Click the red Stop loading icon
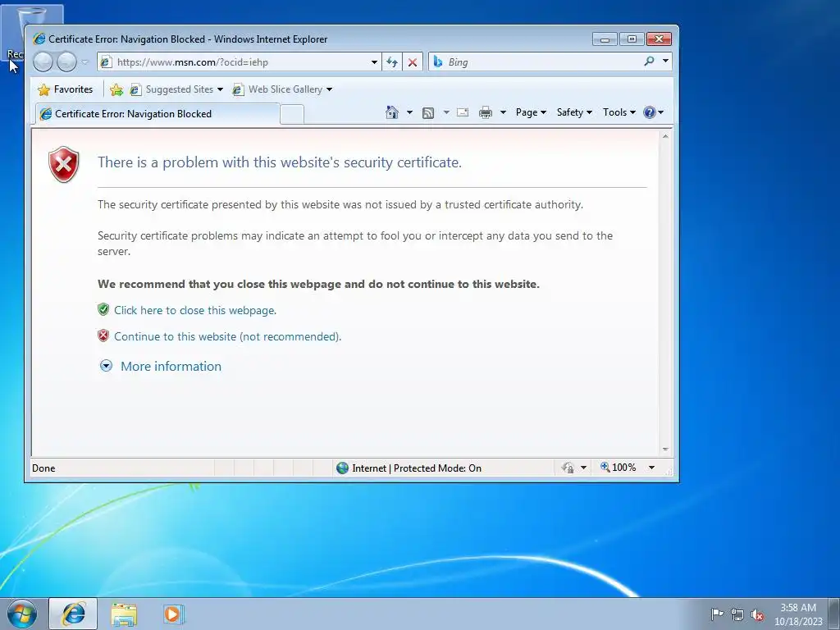 tap(413, 62)
